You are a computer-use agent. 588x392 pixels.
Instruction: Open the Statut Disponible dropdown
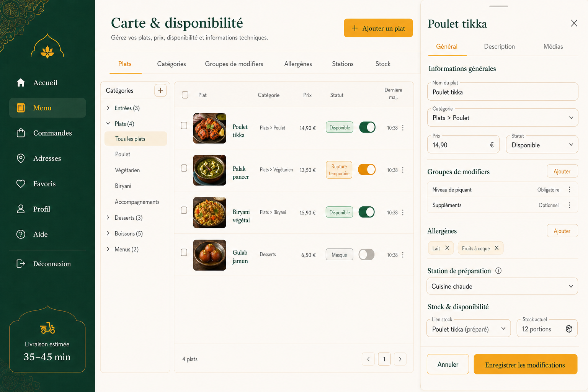(542, 145)
